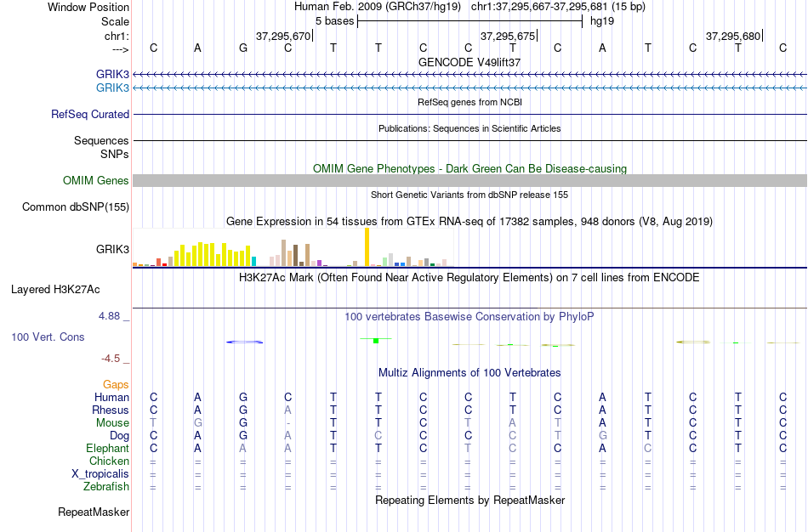Click the hg19 label beside the scale bar
The height and width of the screenshot is (532, 808).
[602, 21]
